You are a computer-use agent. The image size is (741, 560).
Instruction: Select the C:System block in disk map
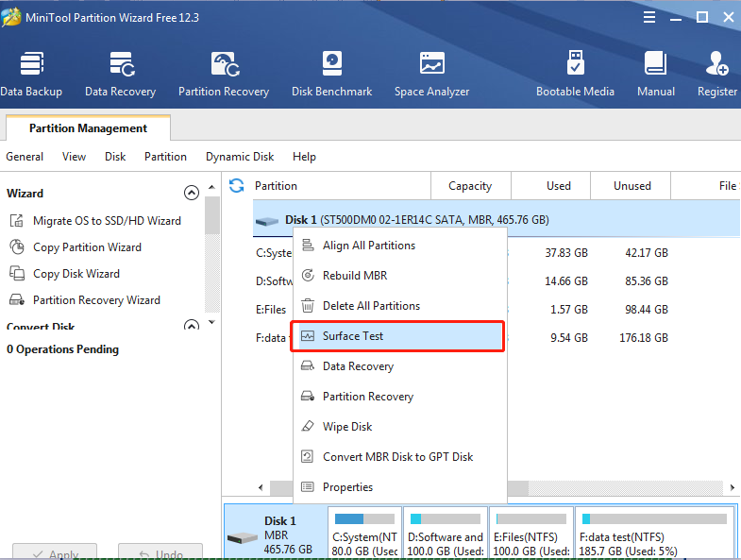[x=364, y=533]
